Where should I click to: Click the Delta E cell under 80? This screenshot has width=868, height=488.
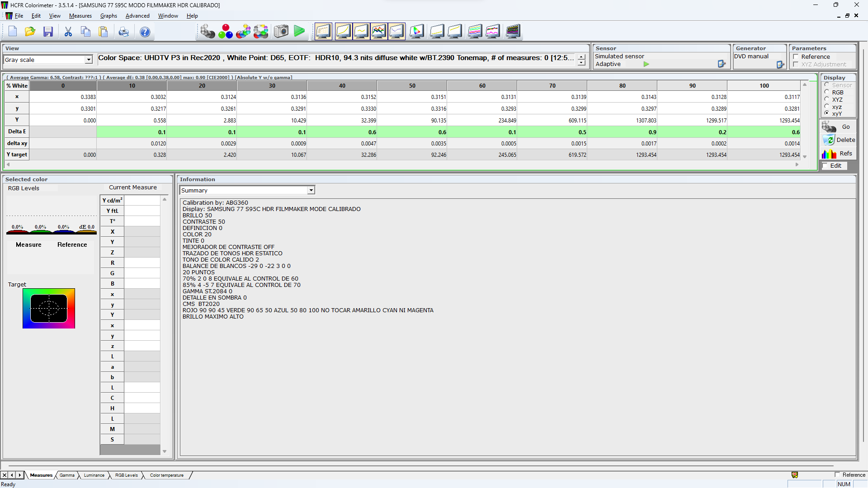pyautogui.click(x=622, y=132)
